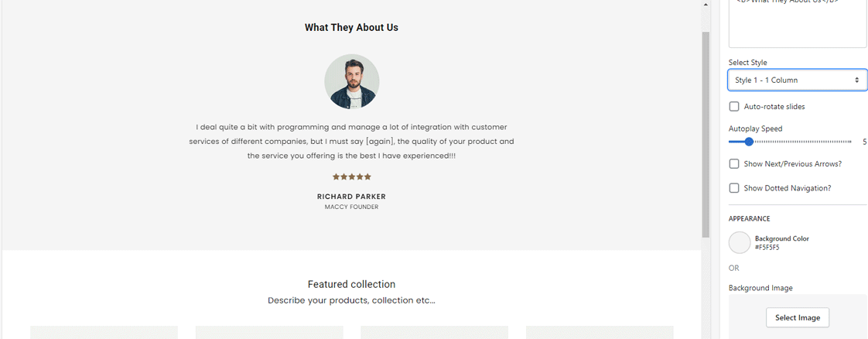Click the #F5F5F5 background color label

(767, 248)
